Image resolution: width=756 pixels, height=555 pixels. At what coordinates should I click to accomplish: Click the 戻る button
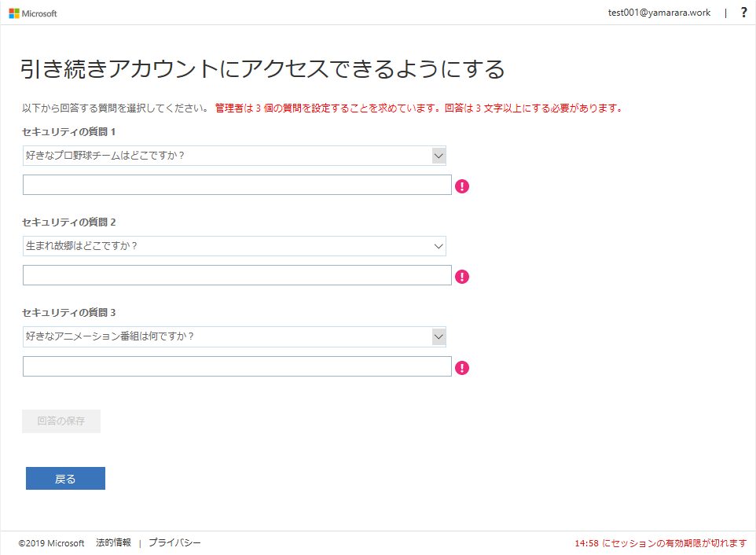[x=65, y=478]
